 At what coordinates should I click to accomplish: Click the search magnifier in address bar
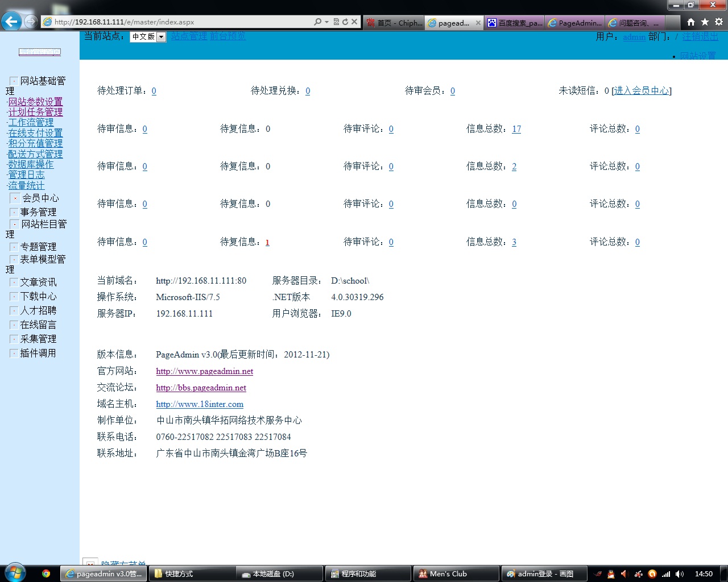pos(317,22)
